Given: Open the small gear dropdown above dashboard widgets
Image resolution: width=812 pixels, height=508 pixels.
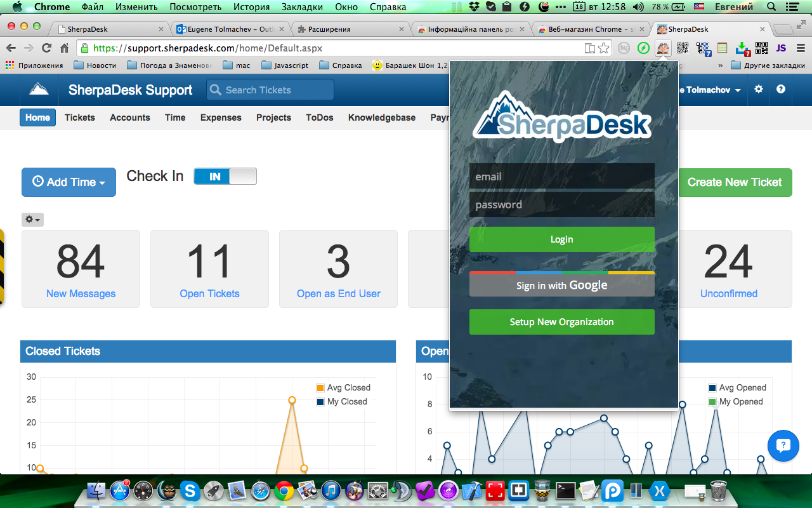Looking at the screenshot, I should (32, 219).
